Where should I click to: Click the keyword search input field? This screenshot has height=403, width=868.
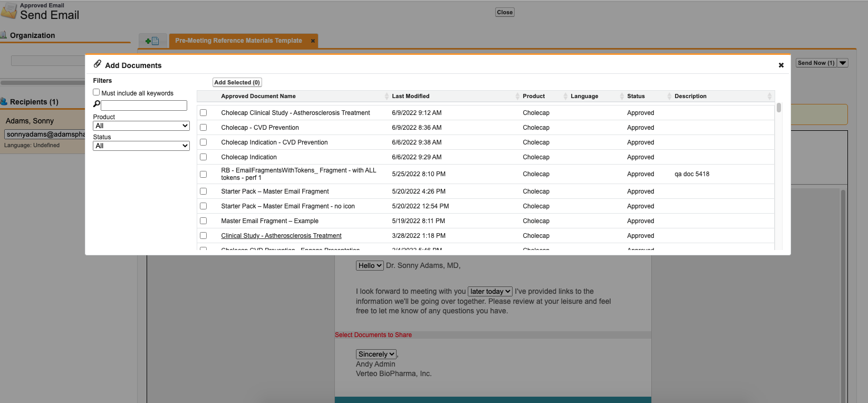[144, 105]
